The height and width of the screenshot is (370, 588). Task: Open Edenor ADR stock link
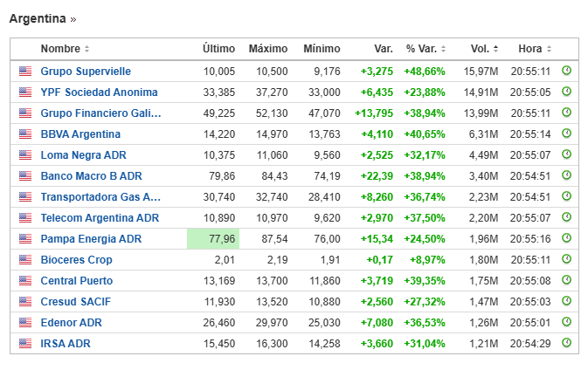(72, 323)
